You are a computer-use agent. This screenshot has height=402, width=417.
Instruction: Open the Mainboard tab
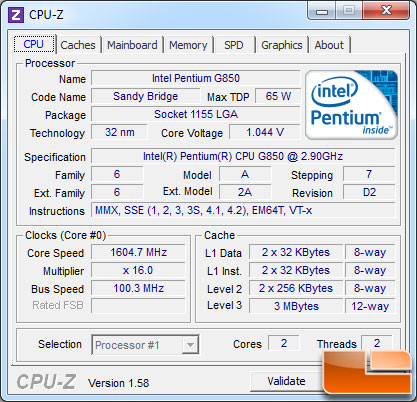tap(132, 45)
